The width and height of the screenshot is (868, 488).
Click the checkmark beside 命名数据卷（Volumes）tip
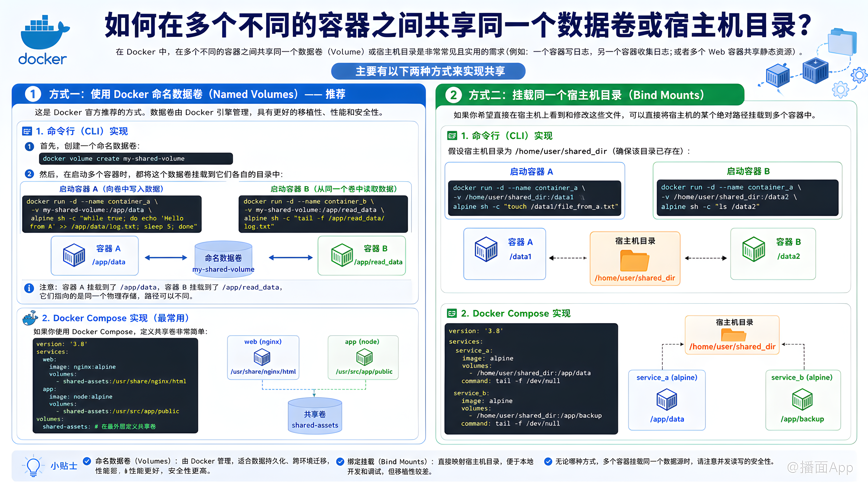[x=87, y=461]
